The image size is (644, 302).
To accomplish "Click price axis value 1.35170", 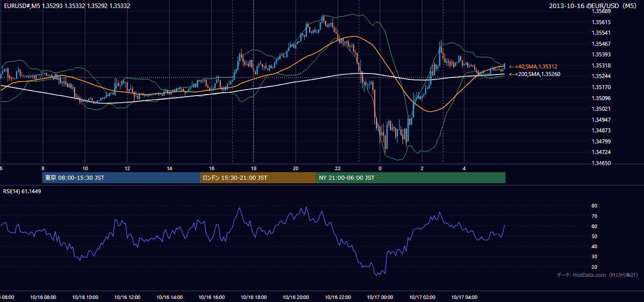I will (x=602, y=87).
